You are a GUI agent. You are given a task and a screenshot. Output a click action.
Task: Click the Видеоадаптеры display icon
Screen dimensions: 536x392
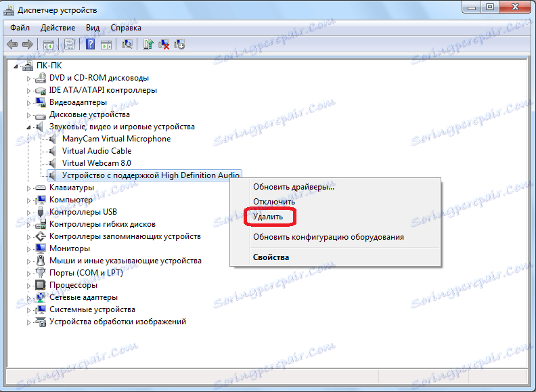coord(41,102)
